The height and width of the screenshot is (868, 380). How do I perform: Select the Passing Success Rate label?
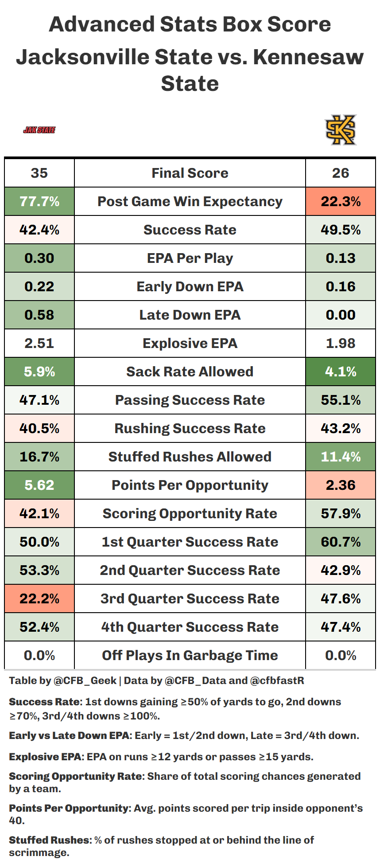tap(190, 400)
